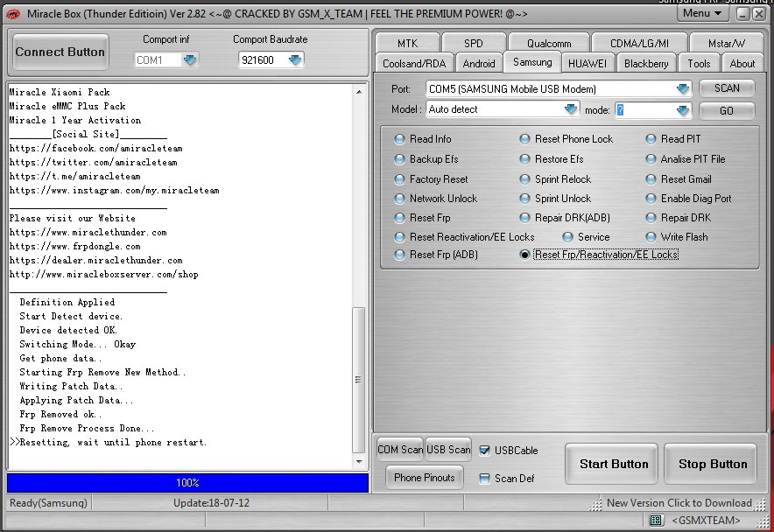Enable the Scan Def checkbox
Viewport: 774px width, 532px height.
point(485,479)
